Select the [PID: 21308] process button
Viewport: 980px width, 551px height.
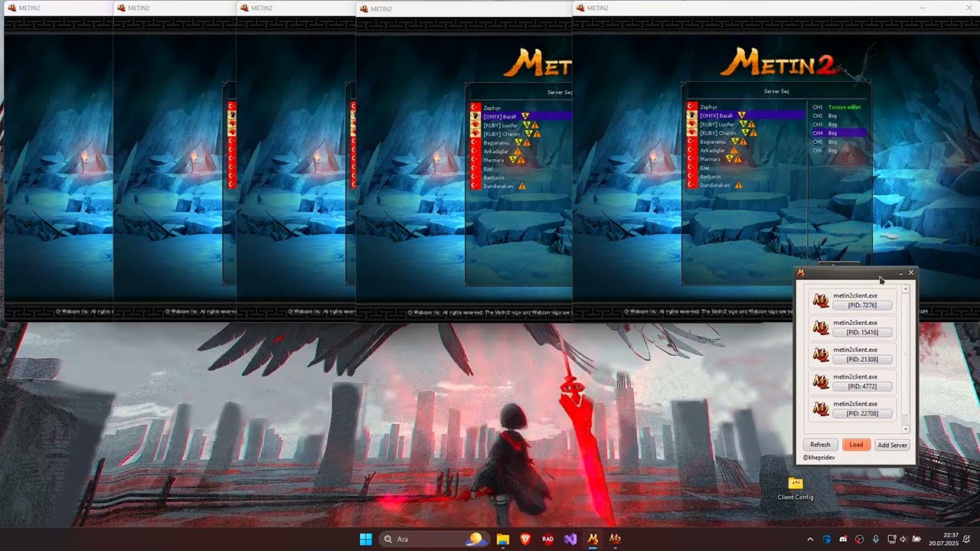click(862, 360)
